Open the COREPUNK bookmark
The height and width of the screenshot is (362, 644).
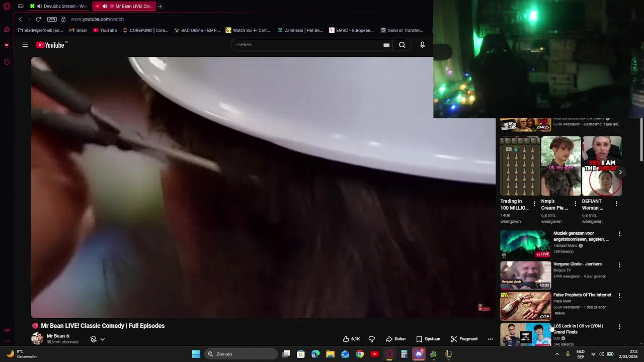[x=145, y=30]
